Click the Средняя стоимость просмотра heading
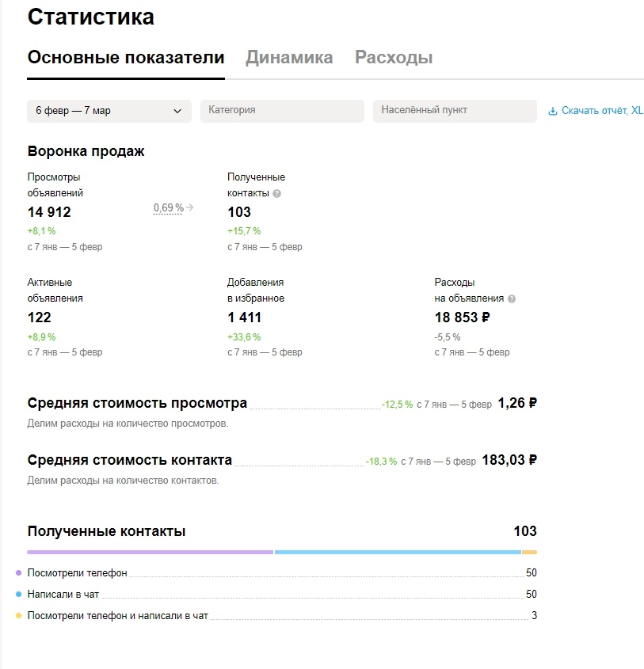 137,403
